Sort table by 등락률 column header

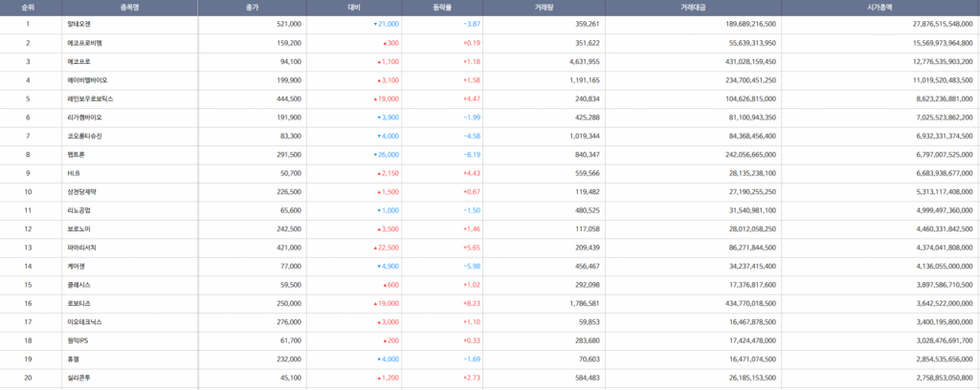[441, 7]
